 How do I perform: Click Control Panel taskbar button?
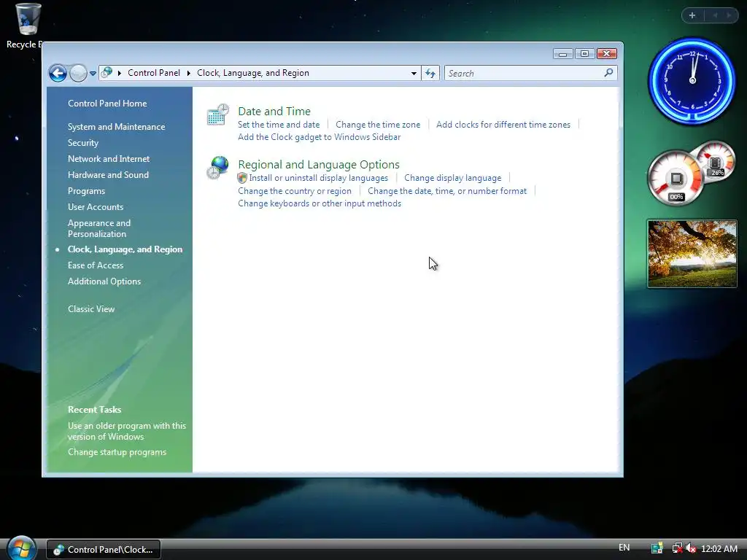(x=104, y=550)
